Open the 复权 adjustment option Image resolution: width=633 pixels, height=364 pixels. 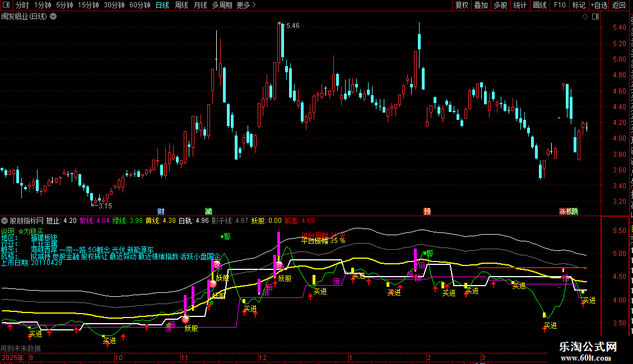tap(462, 5)
